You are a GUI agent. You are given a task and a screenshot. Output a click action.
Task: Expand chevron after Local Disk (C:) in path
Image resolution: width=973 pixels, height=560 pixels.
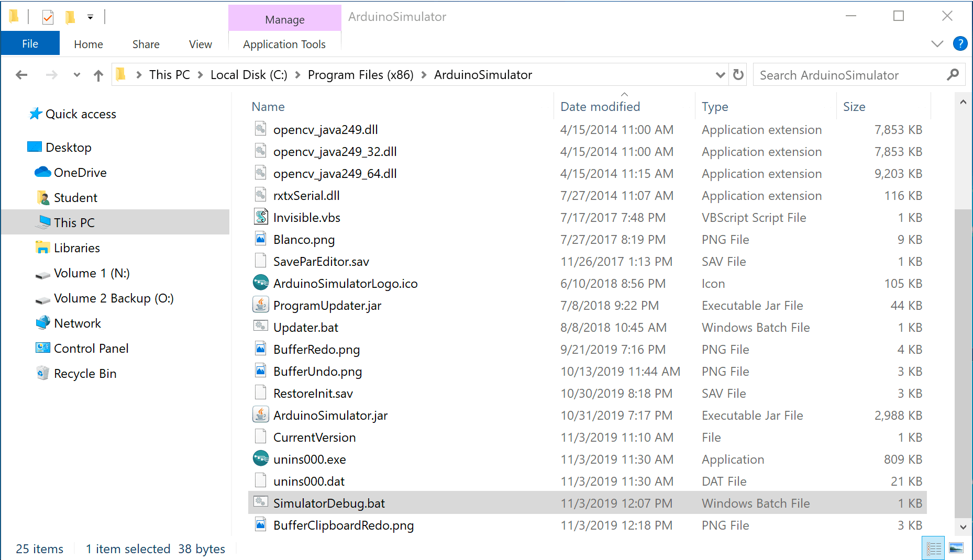point(297,75)
